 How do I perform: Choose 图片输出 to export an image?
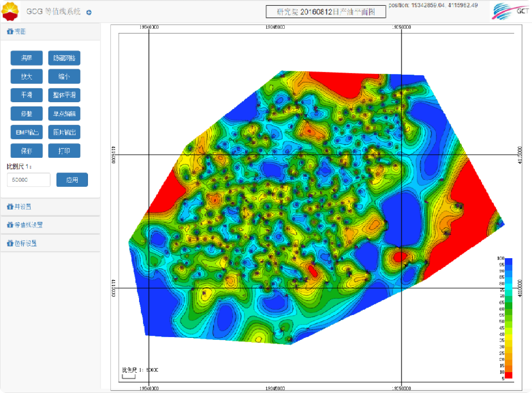point(64,132)
